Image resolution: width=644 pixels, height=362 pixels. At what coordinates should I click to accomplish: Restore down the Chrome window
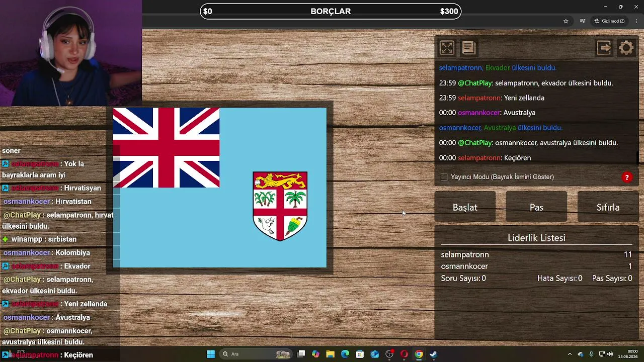click(x=621, y=7)
